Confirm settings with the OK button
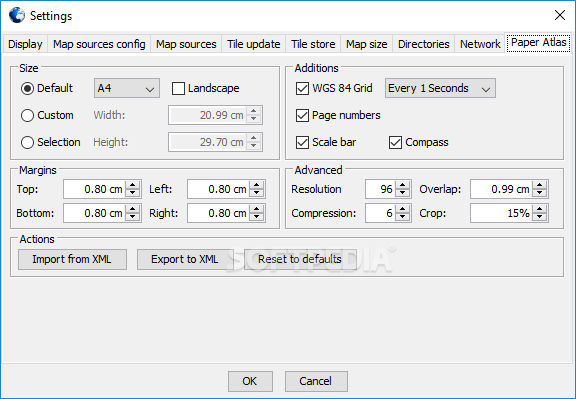This screenshot has width=576, height=399. (250, 381)
